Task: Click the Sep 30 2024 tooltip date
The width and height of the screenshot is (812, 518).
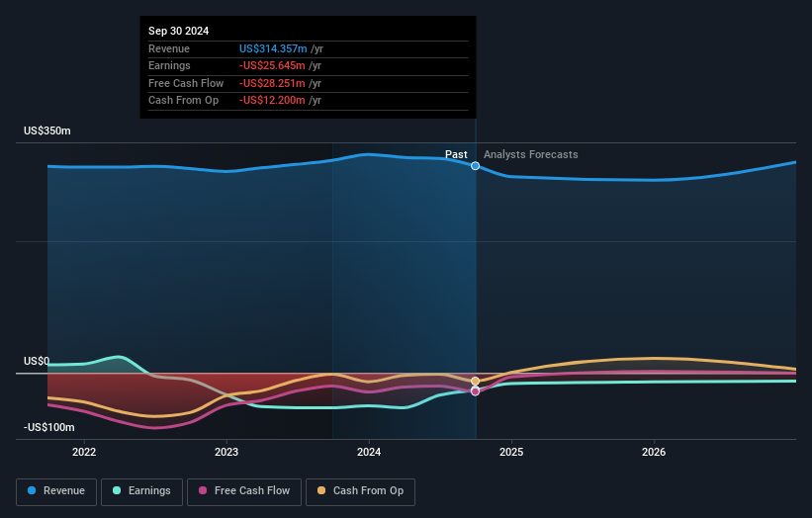Action: (x=178, y=31)
